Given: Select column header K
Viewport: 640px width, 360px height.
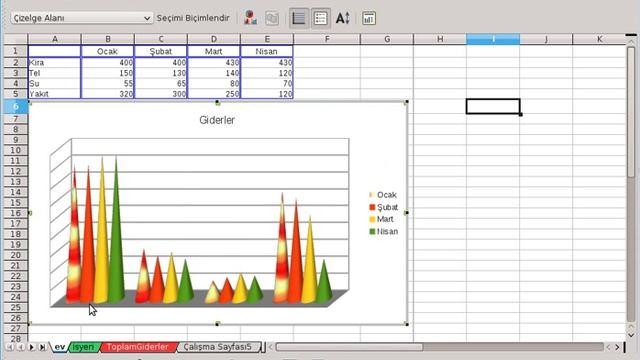Looking at the screenshot, I should [599, 39].
